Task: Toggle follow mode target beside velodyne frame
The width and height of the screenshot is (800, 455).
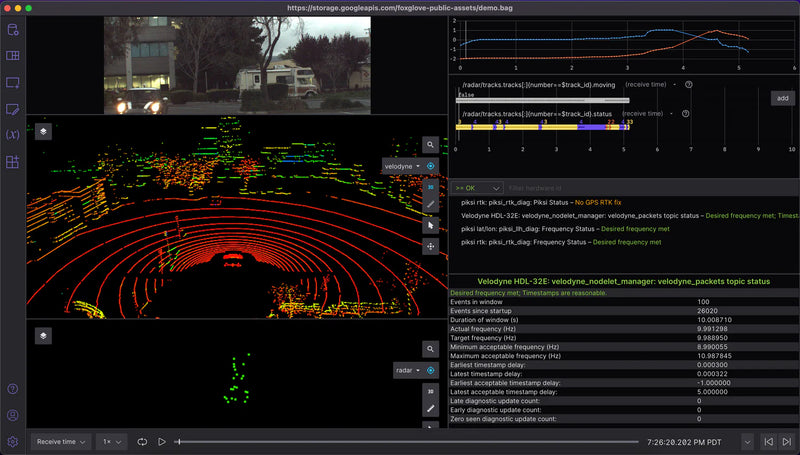Action: click(x=431, y=166)
